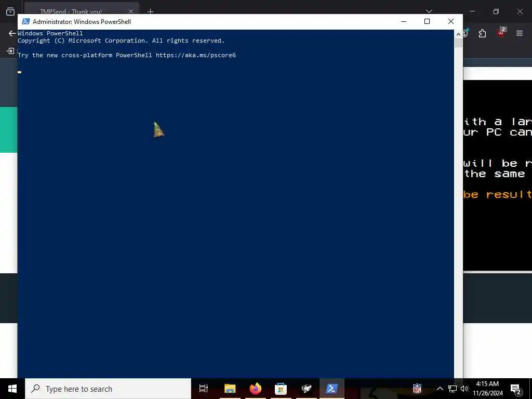Click the taskbar search box
Viewport: 532px width, 399px height.
(108, 389)
